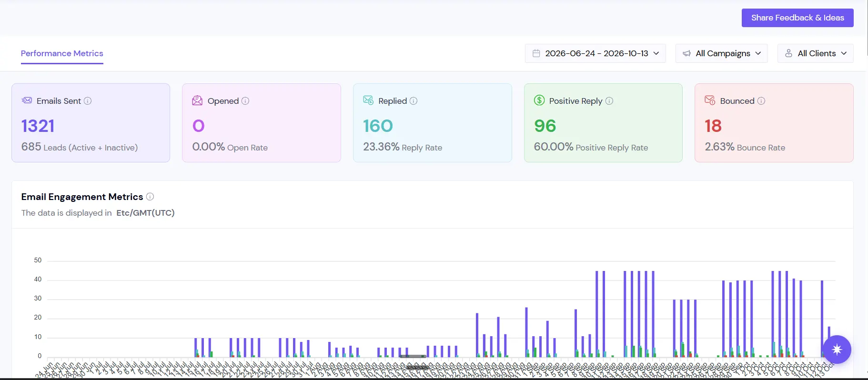Viewport: 868px width, 380px height.
Task: Click the Etc/GMT(UTC) timezone label
Action: (145, 213)
